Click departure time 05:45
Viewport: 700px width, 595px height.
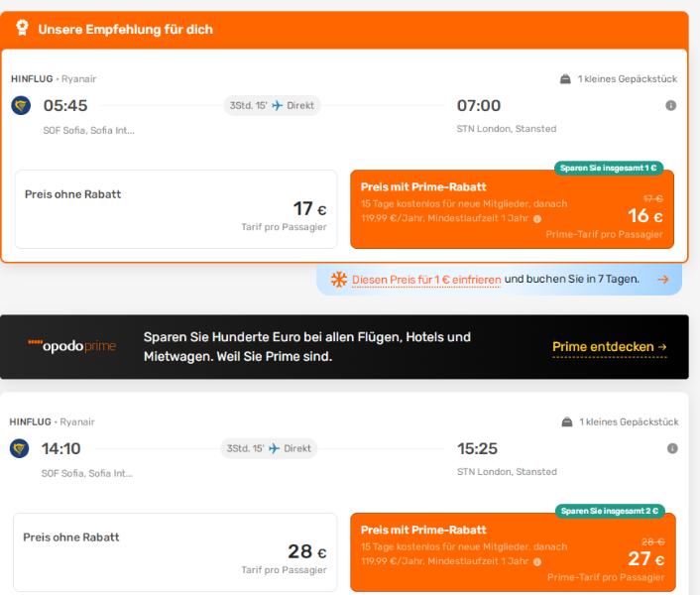[65, 106]
